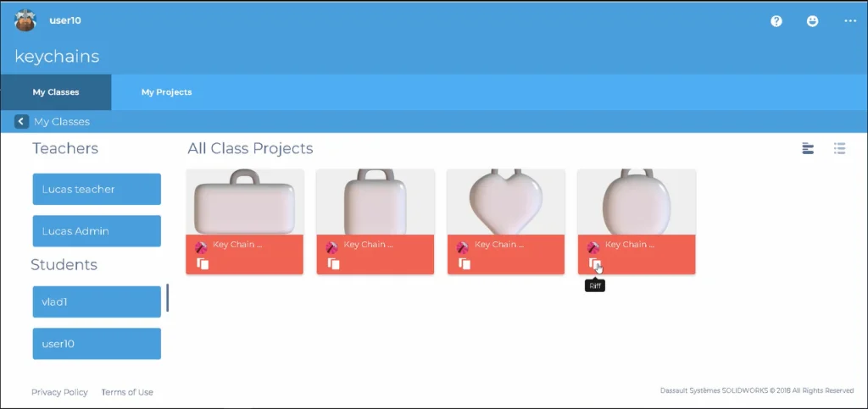Open the smiley feedback icon

point(812,21)
